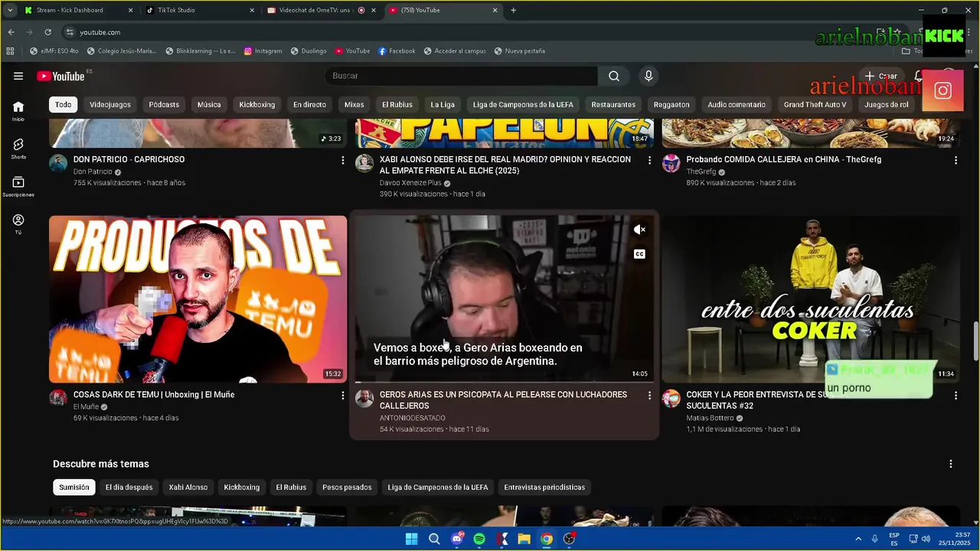Open more options for DON PATRICIO - CAPRICHOSO
This screenshot has width=980, height=551.
342,160
